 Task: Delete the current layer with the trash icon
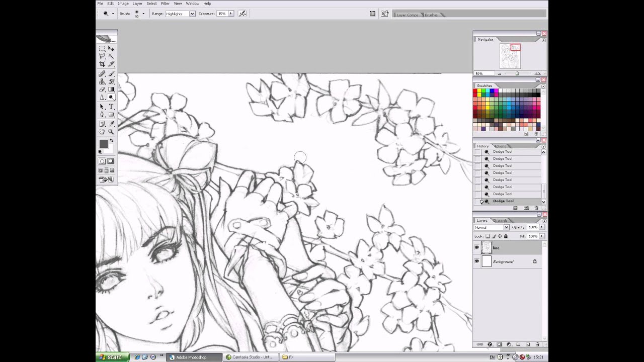[537, 344]
